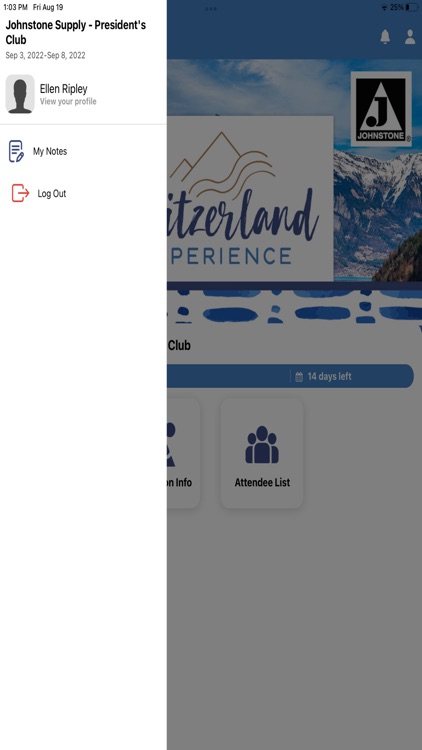The height and width of the screenshot is (750, 422).
Task: Tap Ellen Ripley's avatar picture
Action: click(x=20, y=94)
